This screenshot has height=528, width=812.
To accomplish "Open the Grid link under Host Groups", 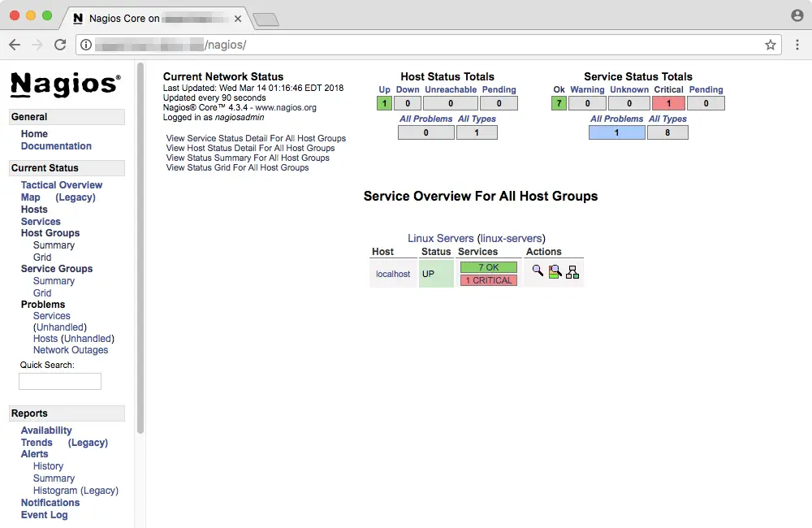I will point(42,257).
